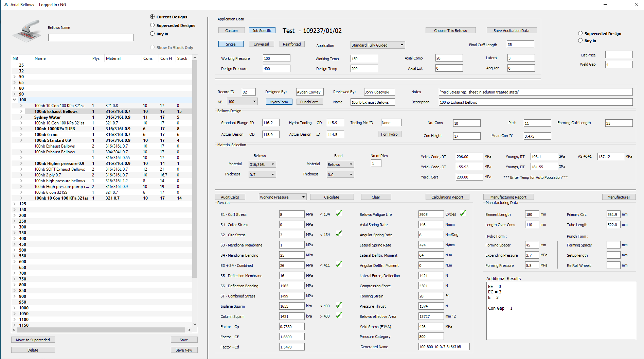Click the Working Pressure input field
The height and width of the screenshot is (359, 644).
[x=276, y=58]
